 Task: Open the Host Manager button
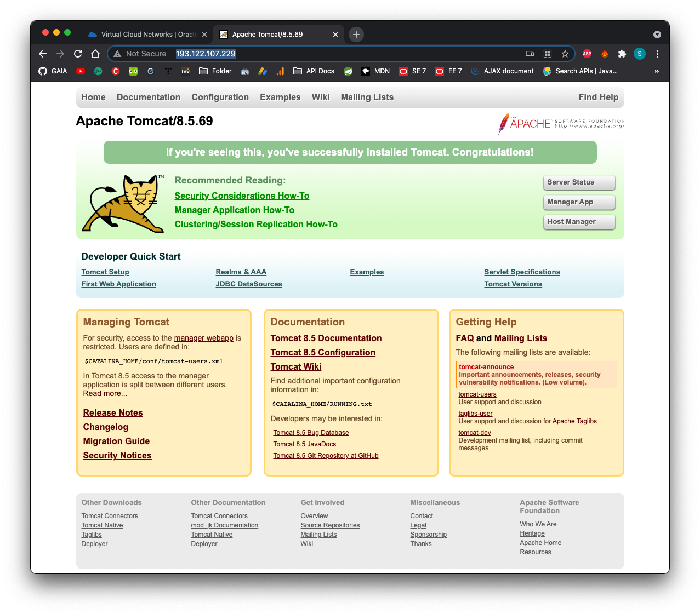coord(579,222)
